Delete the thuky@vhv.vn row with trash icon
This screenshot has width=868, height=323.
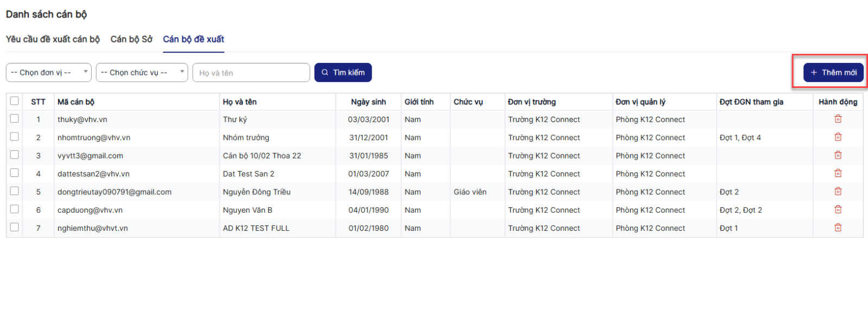point(838,119)
